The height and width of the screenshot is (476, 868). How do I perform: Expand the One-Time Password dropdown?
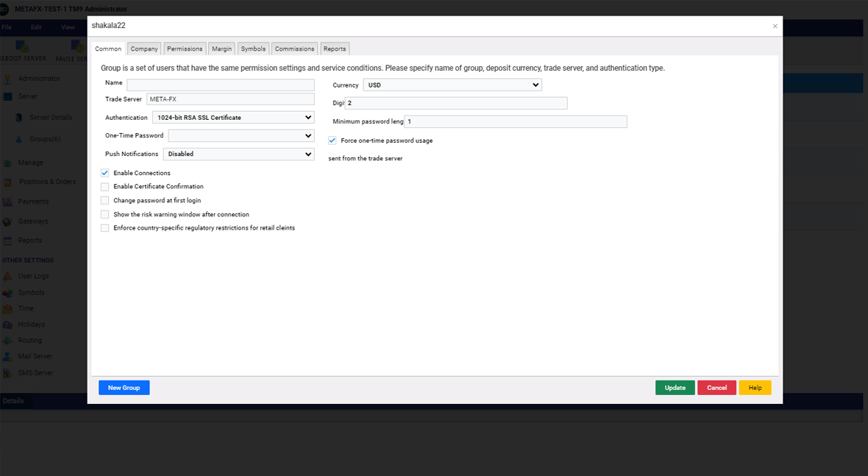[x=241, y=135]
